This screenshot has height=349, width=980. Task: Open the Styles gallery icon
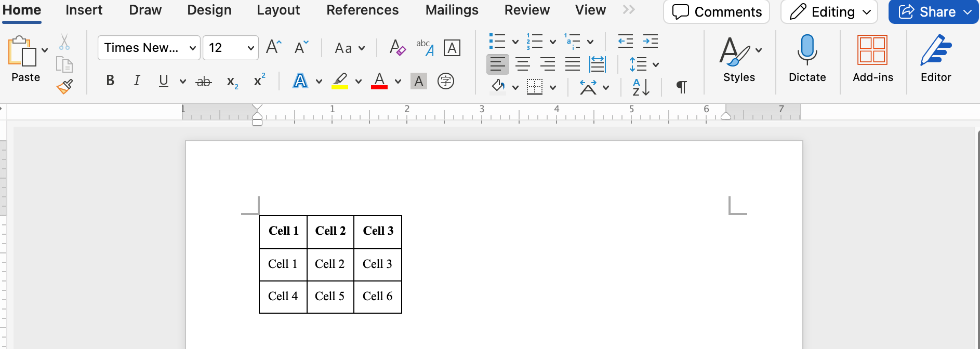[735, 51]
